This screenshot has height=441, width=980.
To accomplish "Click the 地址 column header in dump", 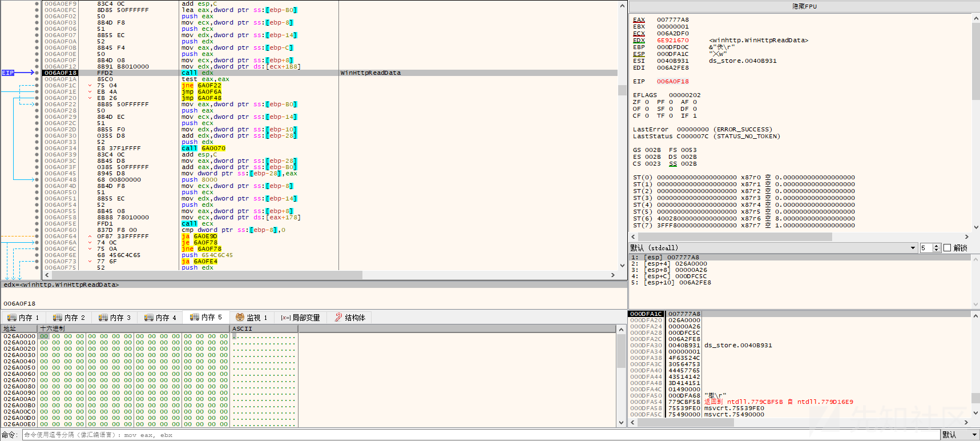I will [x=19, y=329].
